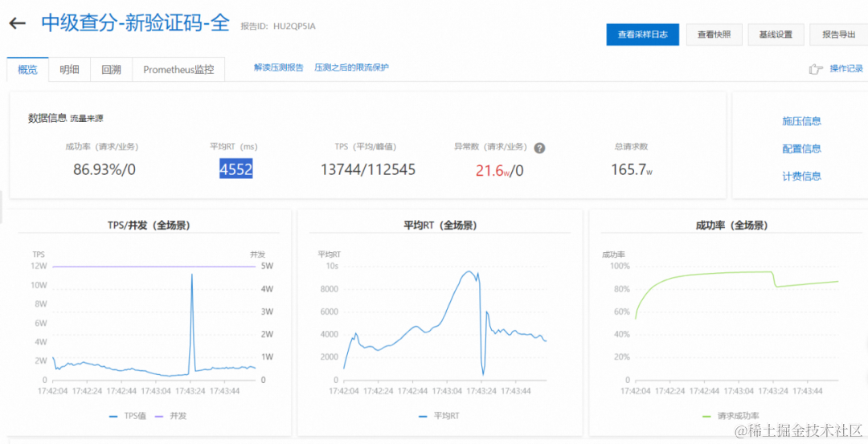Open the 配置信息 link

point(801,149)
